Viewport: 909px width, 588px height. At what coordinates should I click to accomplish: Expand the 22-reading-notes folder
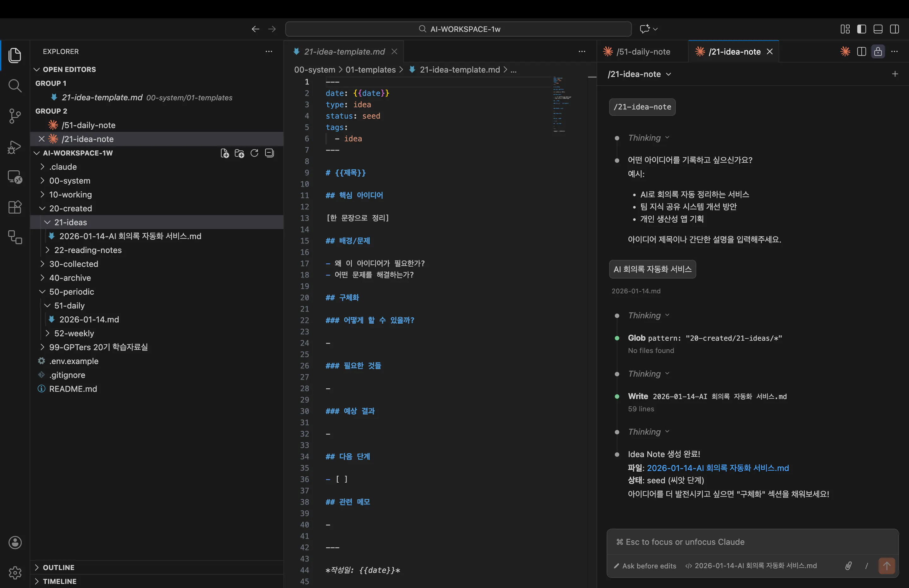click(87, 250)
